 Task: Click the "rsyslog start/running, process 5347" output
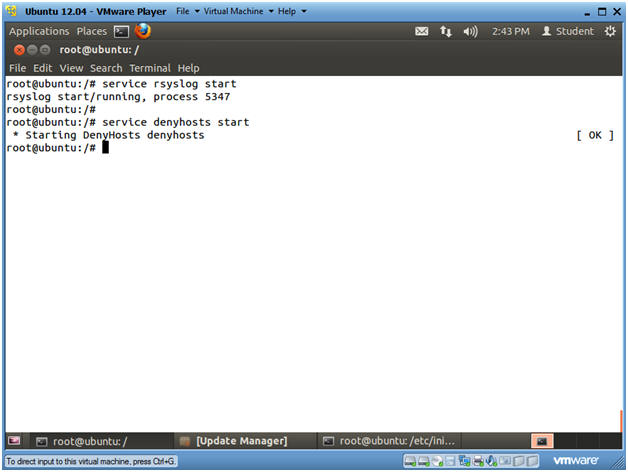click(x=118, y=97)
